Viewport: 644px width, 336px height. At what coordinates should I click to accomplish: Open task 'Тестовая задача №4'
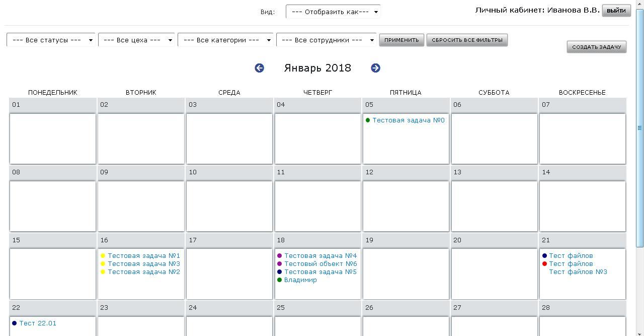coord(320,255)
